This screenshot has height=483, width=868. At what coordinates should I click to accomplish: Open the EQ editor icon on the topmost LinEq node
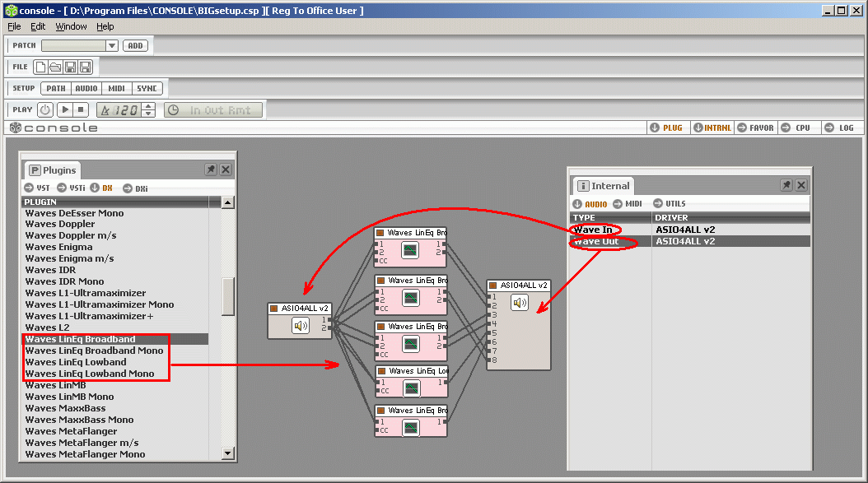(410, 251)
